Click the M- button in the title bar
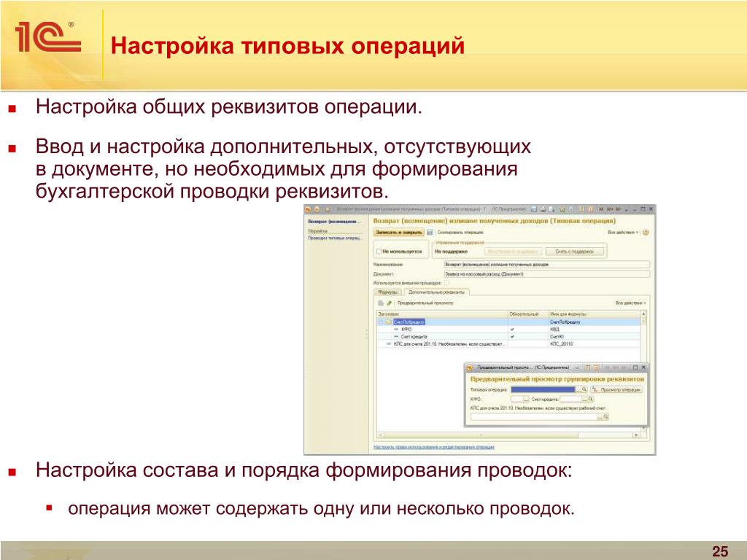Viewport: 747px width, 560px height. click(619, 209)
